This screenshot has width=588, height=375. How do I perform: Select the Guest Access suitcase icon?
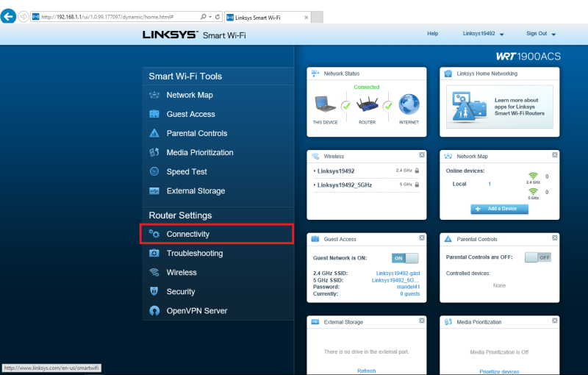tap(154, 114)
